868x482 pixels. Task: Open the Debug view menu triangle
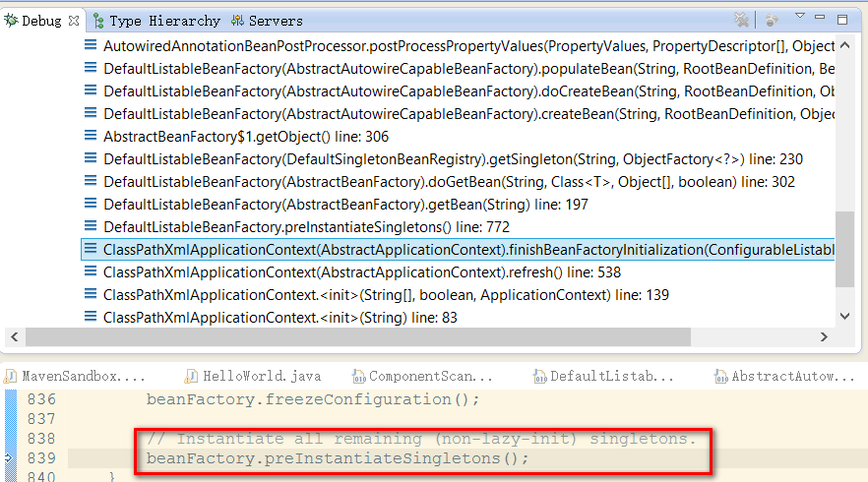coord(799,16)
